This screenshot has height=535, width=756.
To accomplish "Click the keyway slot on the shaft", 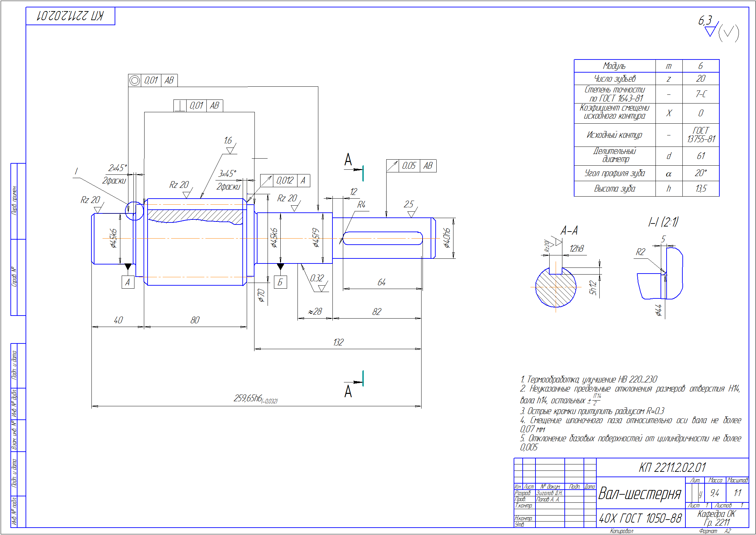I will click(382, 238).
